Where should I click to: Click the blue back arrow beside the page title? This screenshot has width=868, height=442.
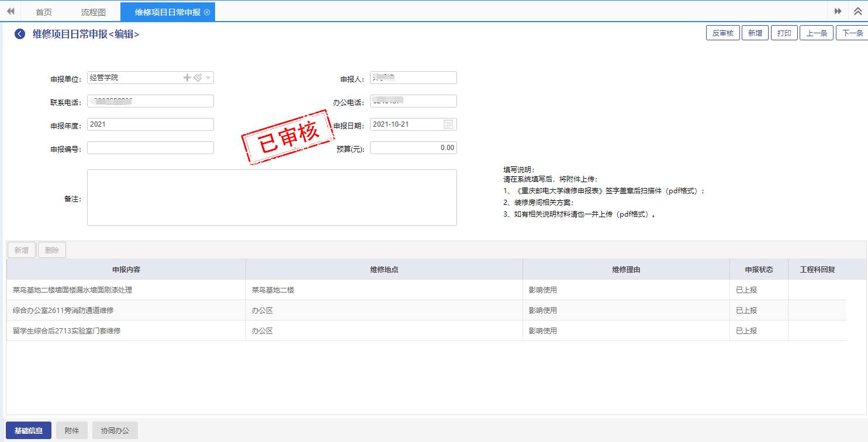click(x=20, y=34)
